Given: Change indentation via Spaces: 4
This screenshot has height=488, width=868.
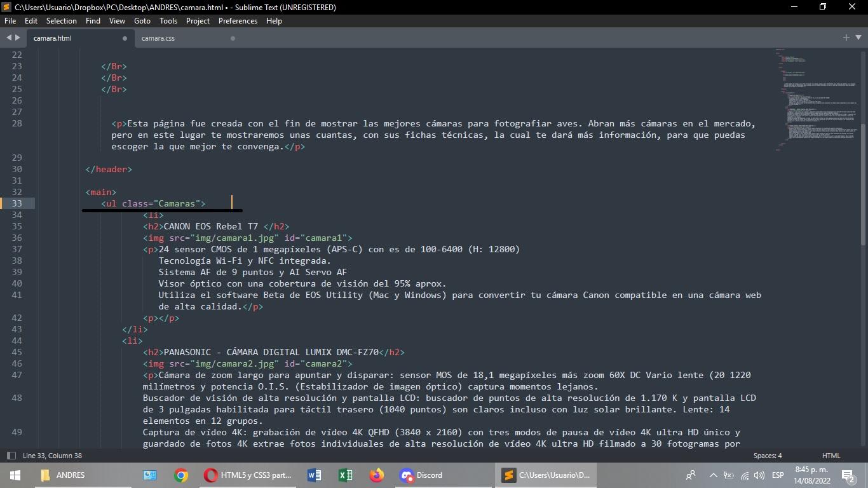Looking at the screenshot, I should coord(768,456).
